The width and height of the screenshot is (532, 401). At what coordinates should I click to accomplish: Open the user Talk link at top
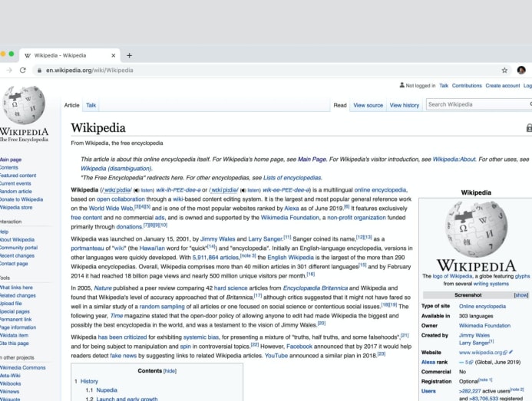tap(444, 86)
